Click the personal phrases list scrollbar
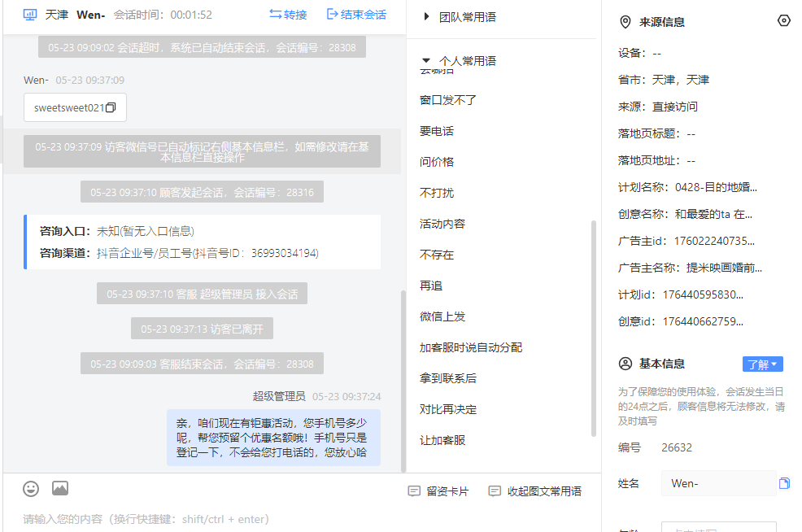 pyautogui.click(x=593, y=329)
